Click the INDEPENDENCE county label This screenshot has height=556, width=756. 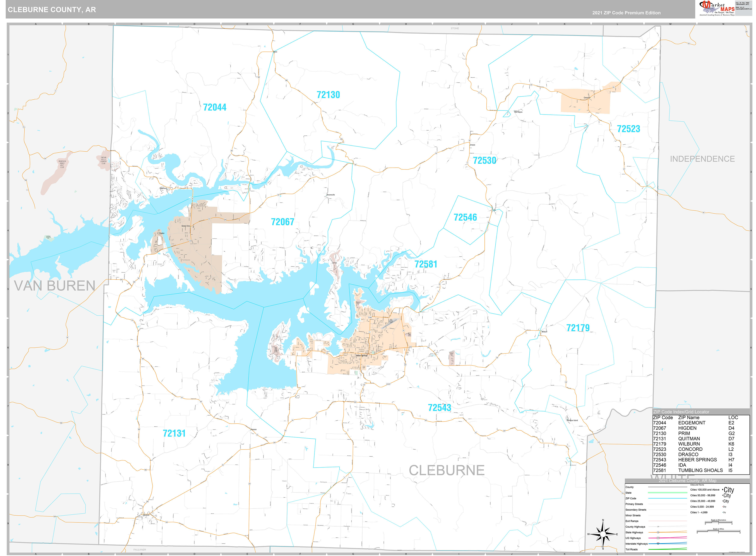pos(702,159)
